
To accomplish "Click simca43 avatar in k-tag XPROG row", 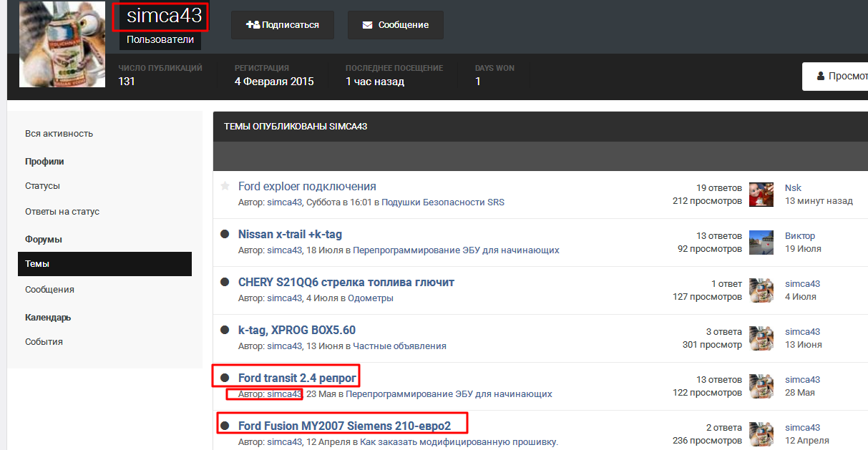I will click(761, 338).
